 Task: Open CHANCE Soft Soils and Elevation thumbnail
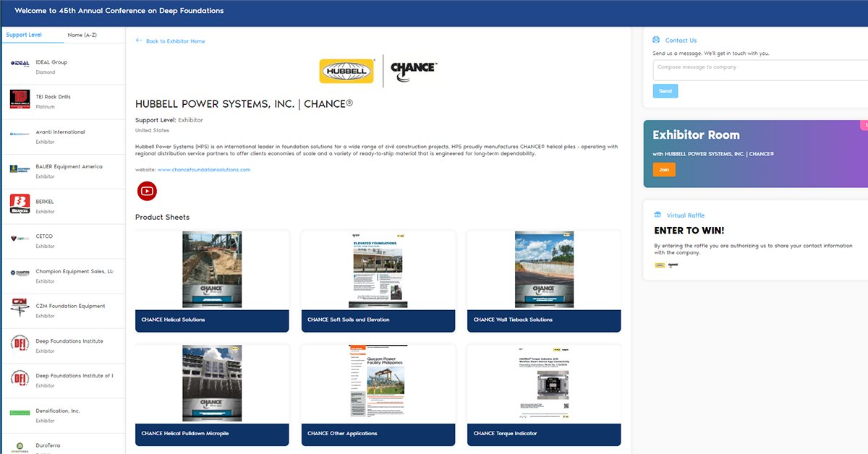click(x=378, y=270)
